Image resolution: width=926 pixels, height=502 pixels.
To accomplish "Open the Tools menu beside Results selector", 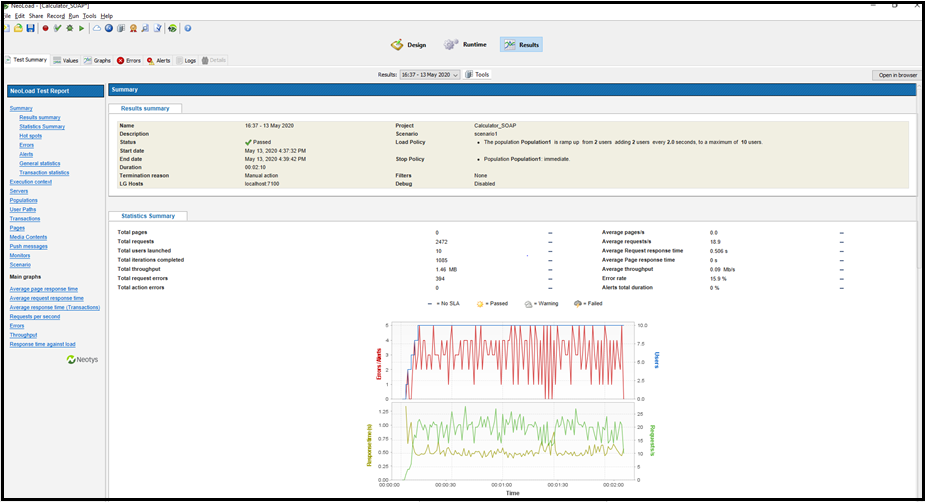I will 477,75.
